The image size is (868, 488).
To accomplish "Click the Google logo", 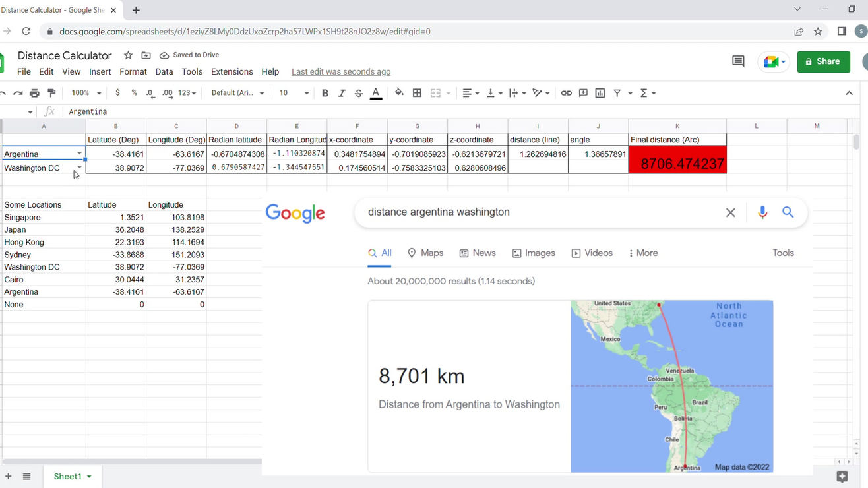I will 295,213.
